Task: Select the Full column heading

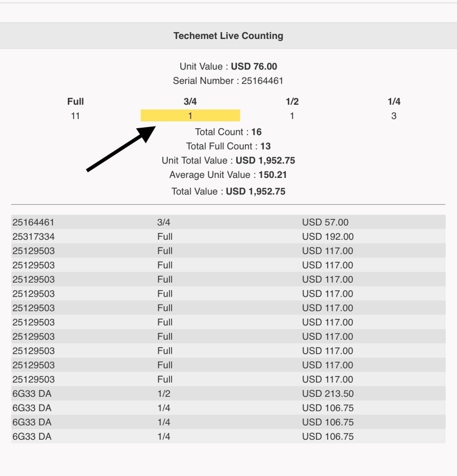Action: (x=75, y=102)
